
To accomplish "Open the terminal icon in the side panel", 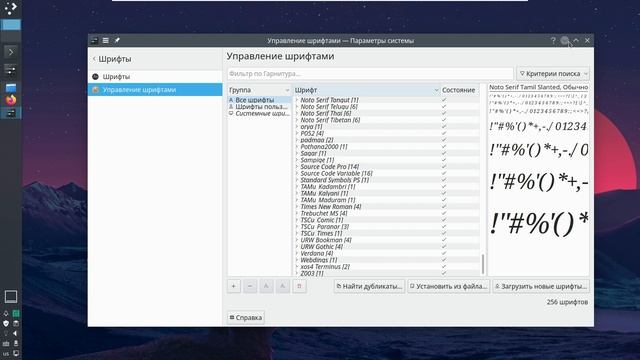I will click(11, 52).
